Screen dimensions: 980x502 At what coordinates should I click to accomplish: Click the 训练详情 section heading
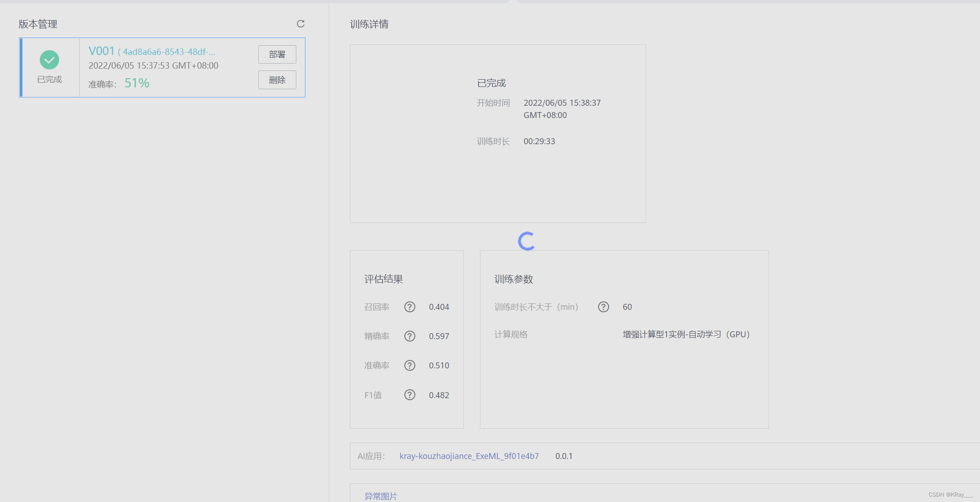369,24
